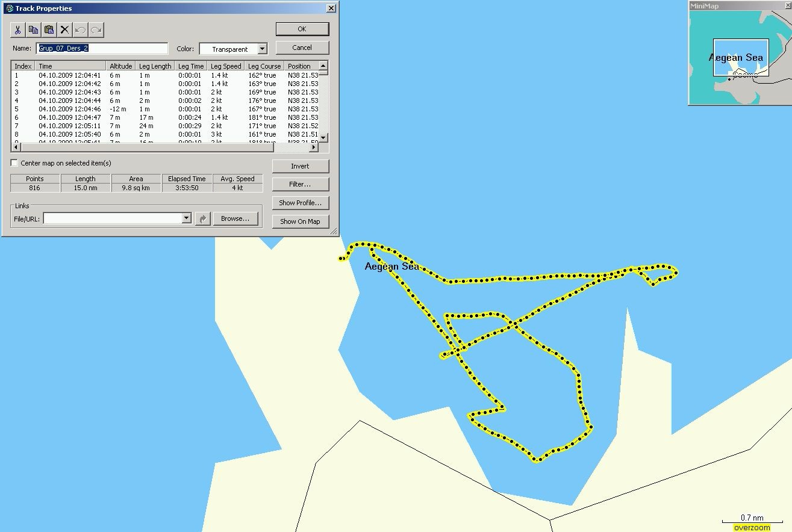Click the track Name input field
792x532 pixels.
[102, 48]
